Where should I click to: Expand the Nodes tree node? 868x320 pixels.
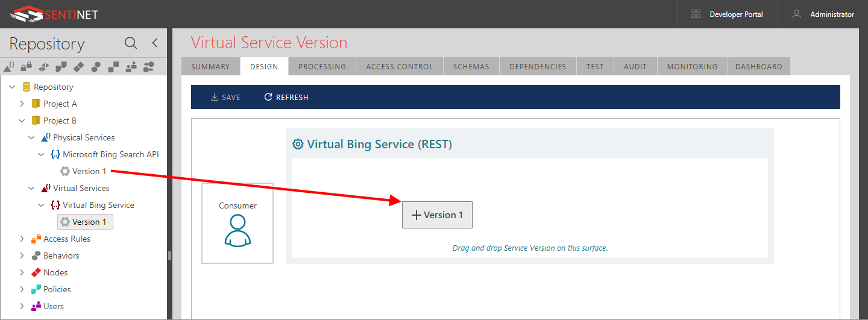pos(22,272)
